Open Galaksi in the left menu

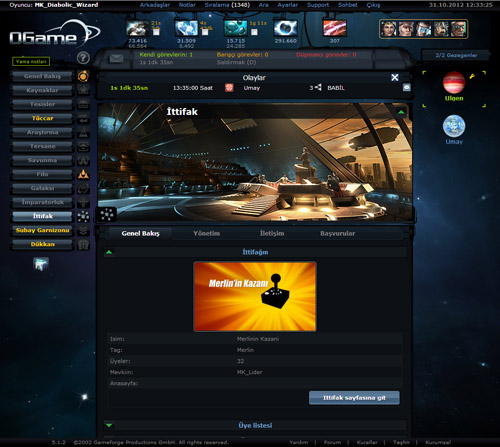click(42, 188)
